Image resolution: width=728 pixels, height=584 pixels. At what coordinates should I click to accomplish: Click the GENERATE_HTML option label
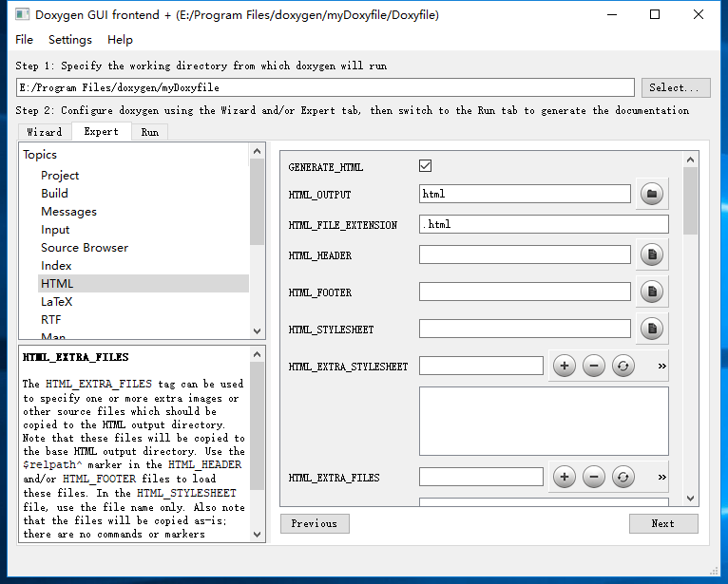[325, 167]
